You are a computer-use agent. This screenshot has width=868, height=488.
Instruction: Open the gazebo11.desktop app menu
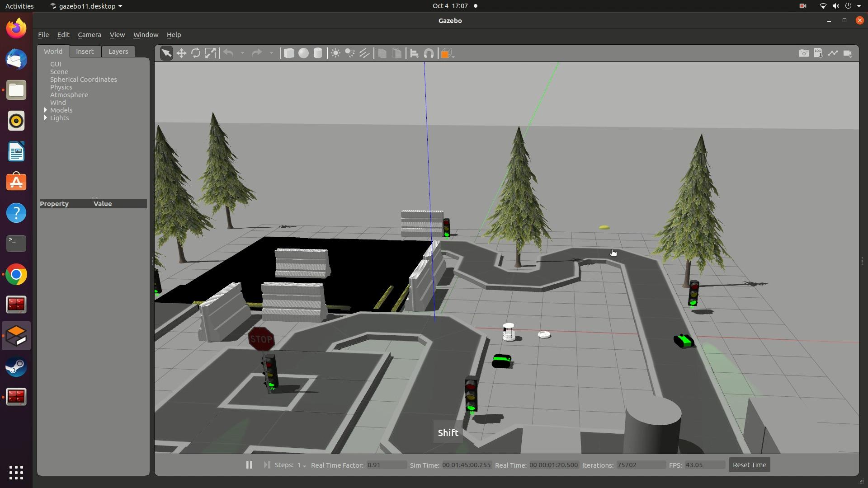point(86,6)
